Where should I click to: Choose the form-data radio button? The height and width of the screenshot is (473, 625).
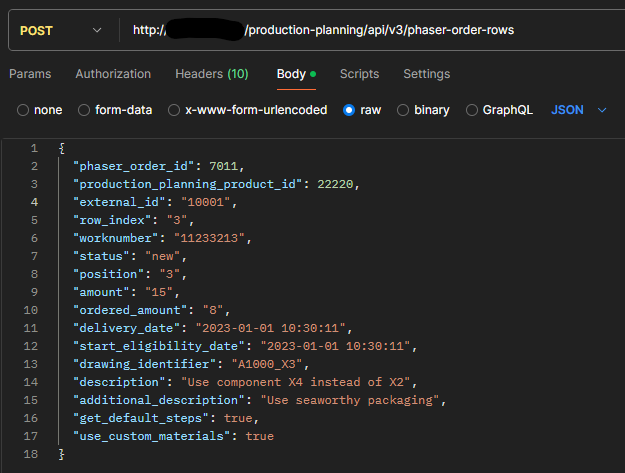point(84,110)
